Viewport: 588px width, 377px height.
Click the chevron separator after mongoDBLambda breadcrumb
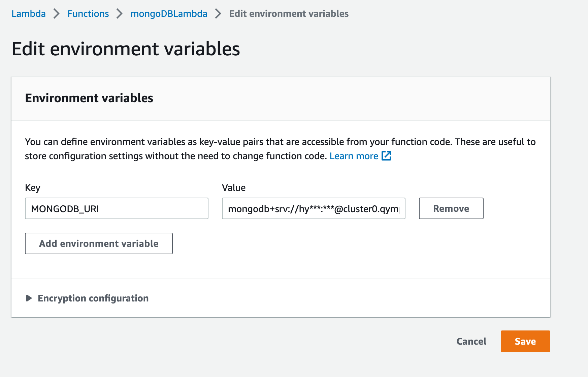[x=218, y=14]
